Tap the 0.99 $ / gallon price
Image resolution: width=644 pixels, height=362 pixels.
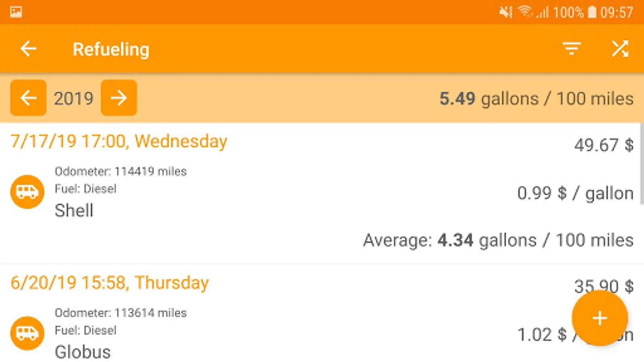pos(575,193)
